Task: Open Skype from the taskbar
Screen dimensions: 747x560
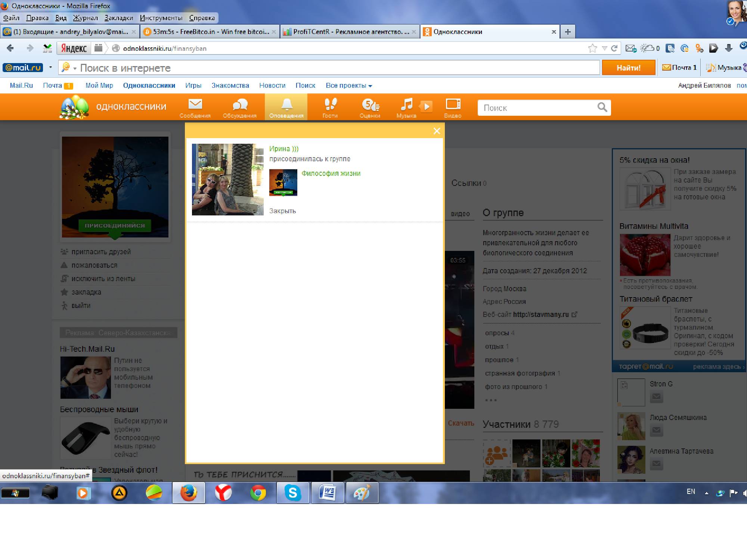Action: (x=293, y=493)
